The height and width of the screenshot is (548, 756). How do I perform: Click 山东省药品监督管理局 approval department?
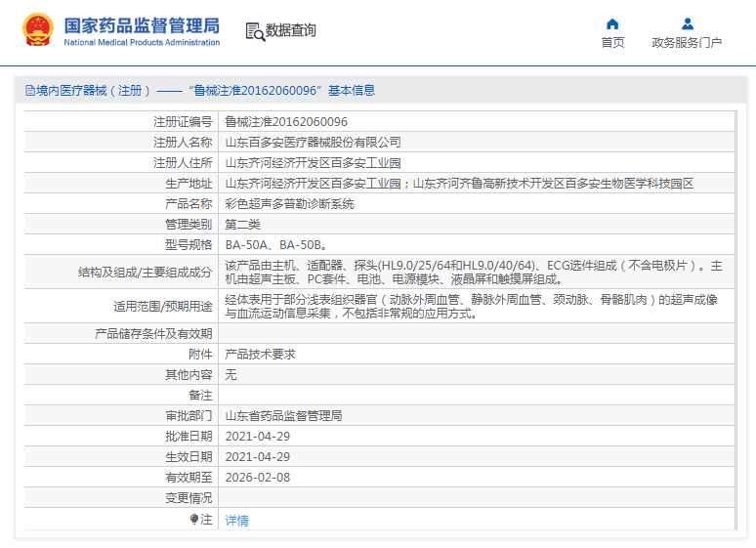point(283,416)
